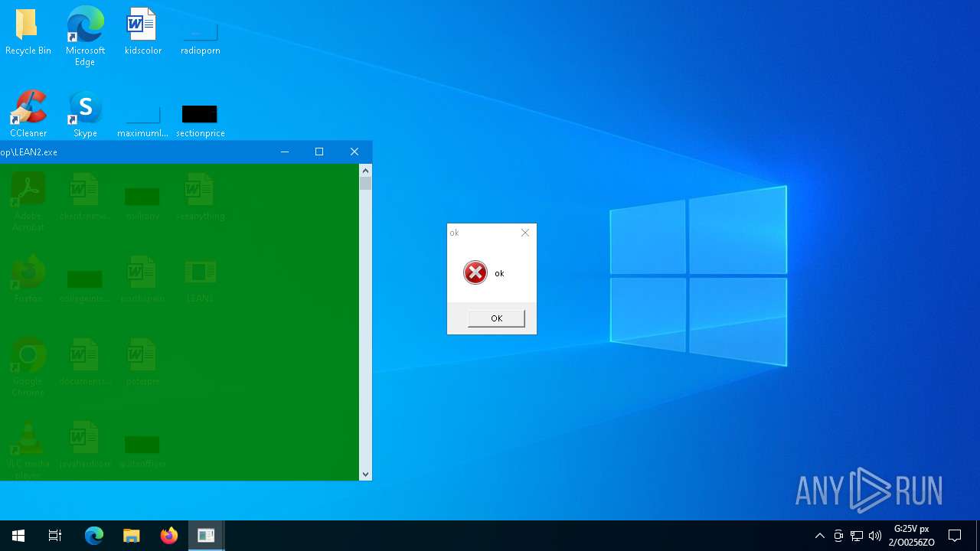Image resolution: width=980 pixels, height=551 pixels.
Task: Click the LEAN2.exe scrollbar thumb
Action: pos(365,183)
